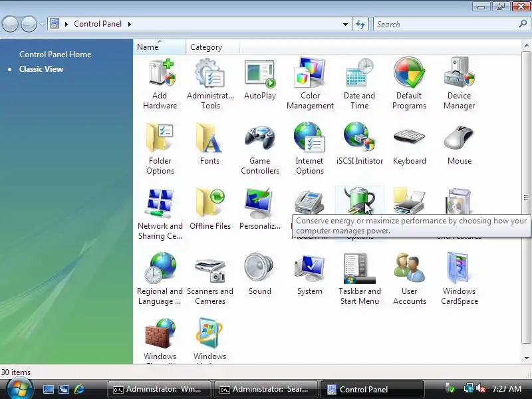The width and height of the screenshot is (532, 399).
Task: Click the network tray icon
Action: [x=468, y=388]
